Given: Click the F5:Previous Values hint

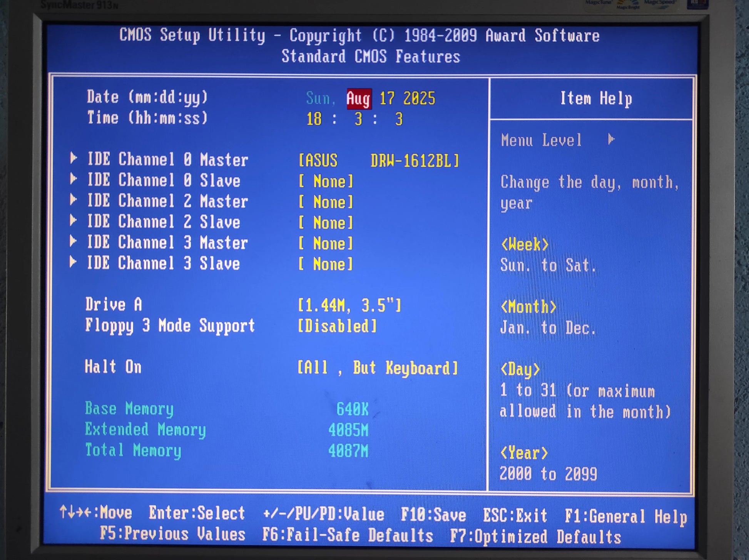Looking at the screenshot, I should click(x=172, y=534).
